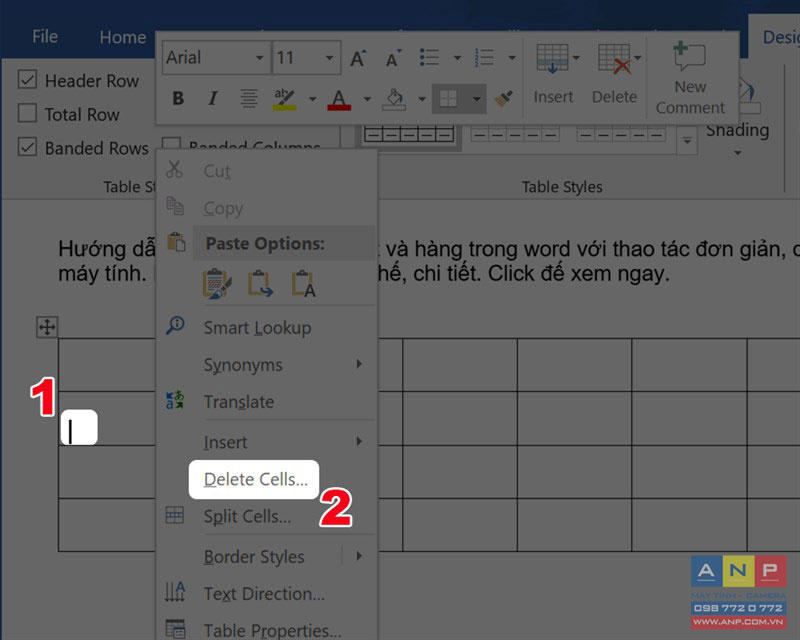Screen dimensions: 800x640
Task: Open the numbering style dropdown arrow
Action: [x=512, y=58]
